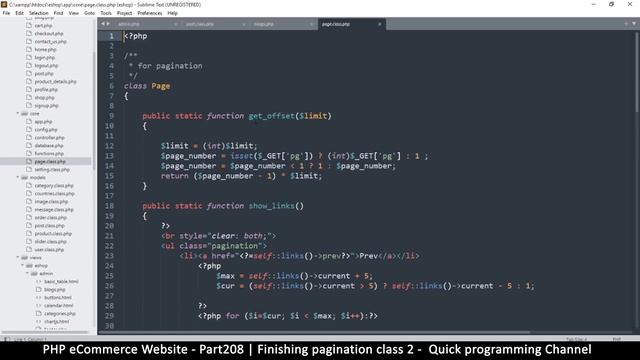Viewport: 640px width, 360px height.
Task: Click line number 18 in the gutter
Action: coord(109,206)
